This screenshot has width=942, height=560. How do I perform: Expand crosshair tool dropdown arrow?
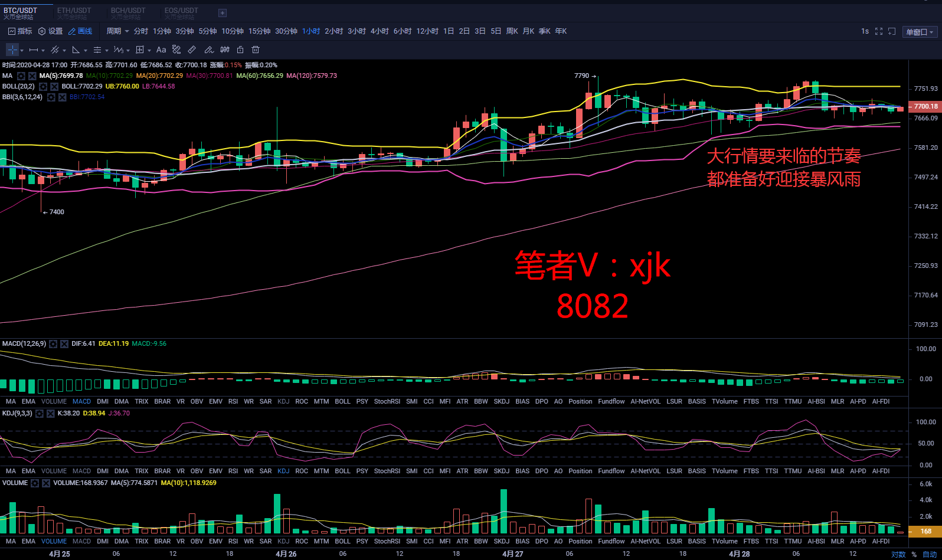[22, 50]
